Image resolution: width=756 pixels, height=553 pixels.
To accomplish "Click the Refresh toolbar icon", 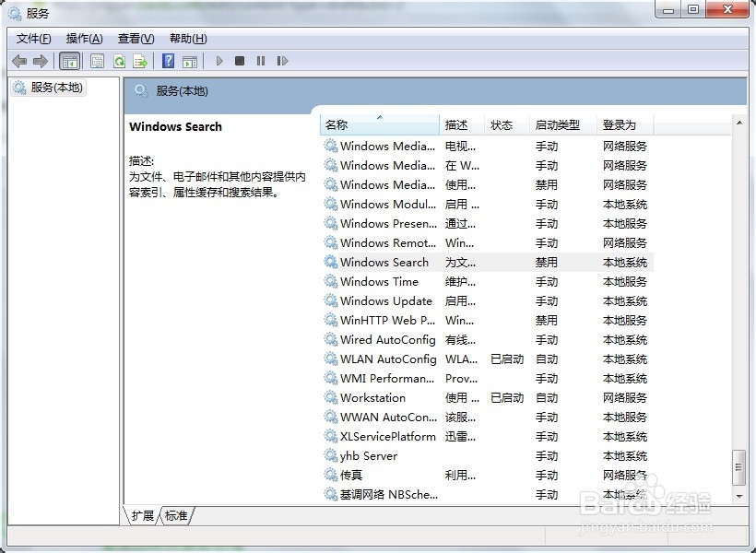I will coord(119,61).
